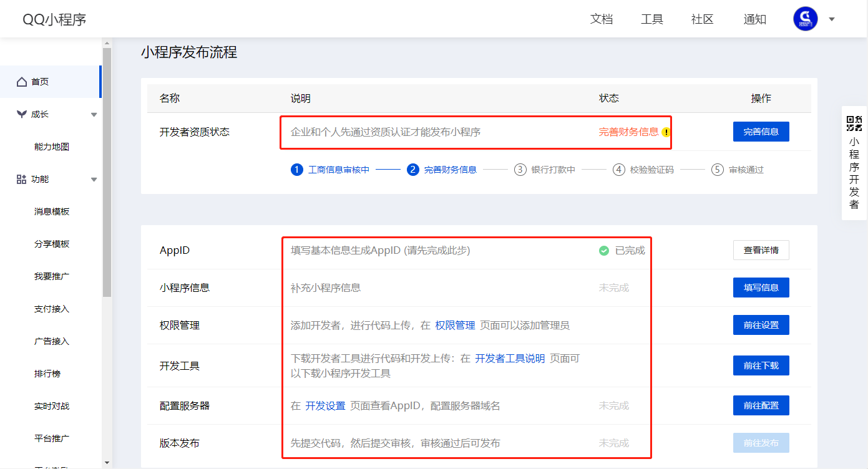Select 实时对战 in sidebar

click(x=52, y=406)
